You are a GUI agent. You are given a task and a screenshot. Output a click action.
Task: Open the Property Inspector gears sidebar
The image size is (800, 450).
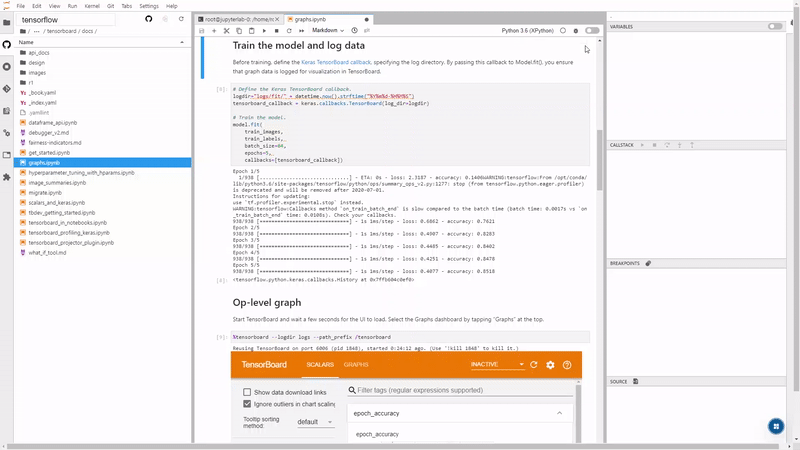tap(7, 133)
